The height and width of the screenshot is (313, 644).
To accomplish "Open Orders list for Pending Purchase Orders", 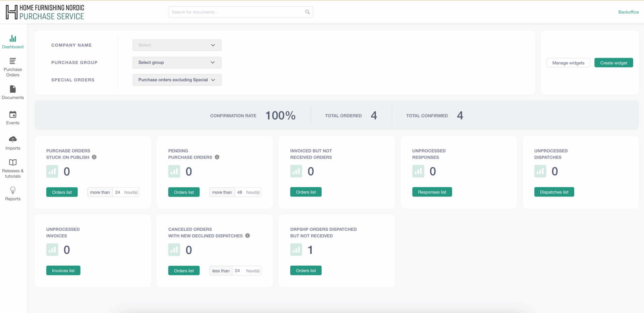I will [x=184, y=192].
